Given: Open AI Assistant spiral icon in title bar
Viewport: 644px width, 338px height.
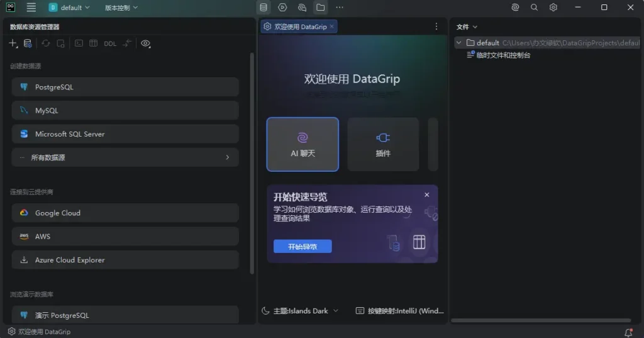Looking at the screenshot, I should click(x=515, y=8).
